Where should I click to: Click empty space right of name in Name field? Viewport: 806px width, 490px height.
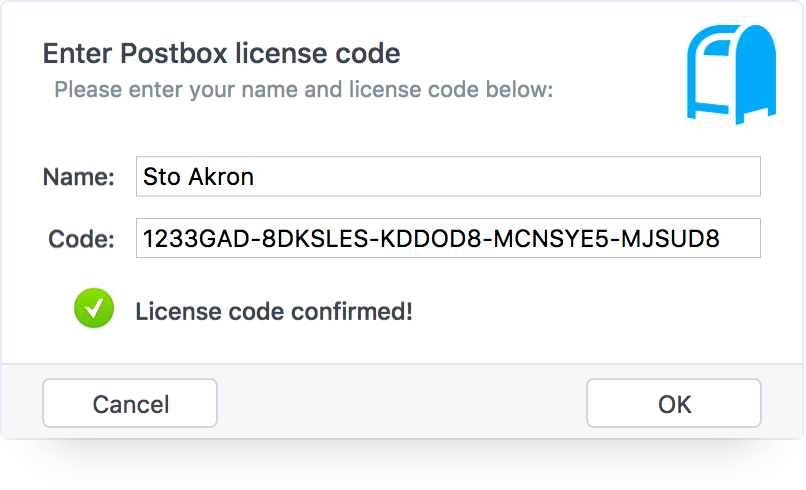click(x=506, y=176)
